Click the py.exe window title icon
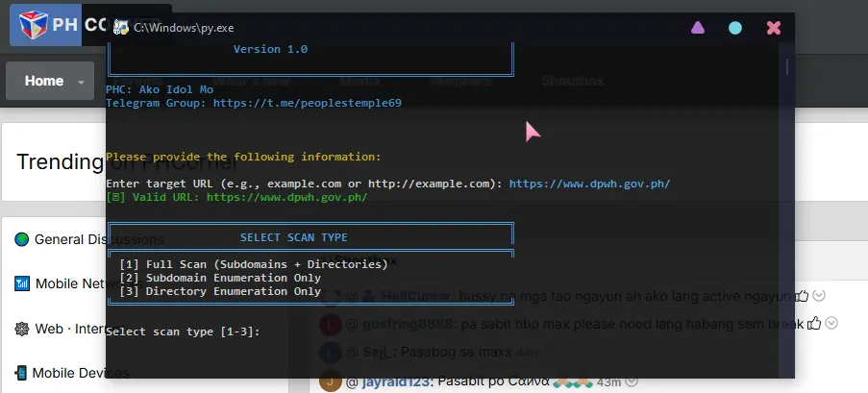868x393 pixels. 121,28
